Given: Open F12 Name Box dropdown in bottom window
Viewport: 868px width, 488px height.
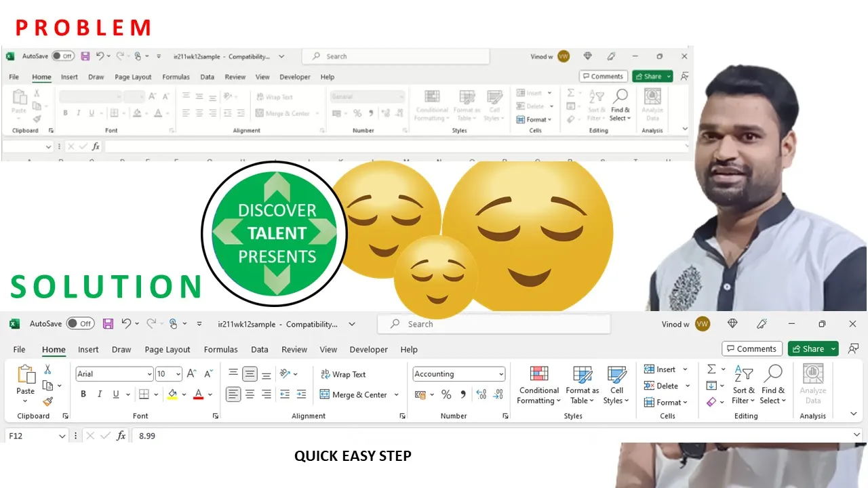Looking at the screenshot, I should coord(62,436).
